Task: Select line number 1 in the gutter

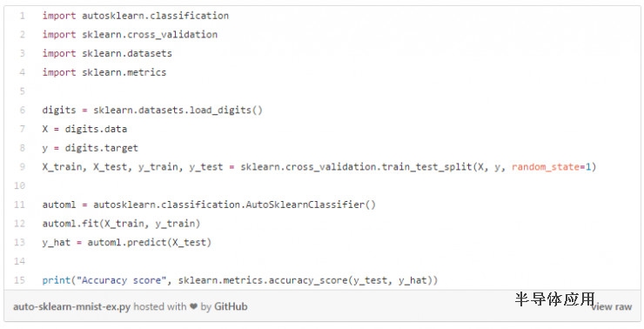Action: coord(22,16)
